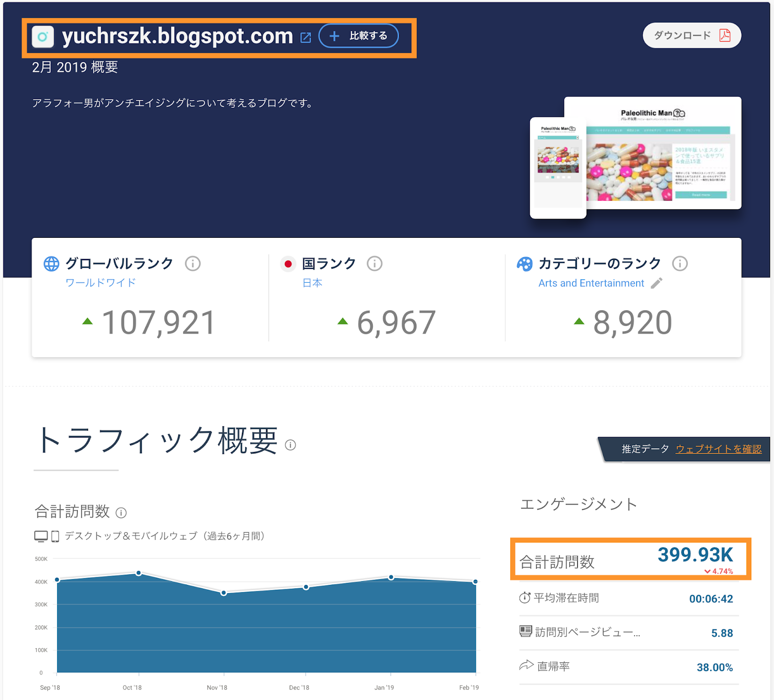This screenshot has height=700, width=774.
Task: Select the Dec '18 data point on chart
Action: tap(306, 587)
